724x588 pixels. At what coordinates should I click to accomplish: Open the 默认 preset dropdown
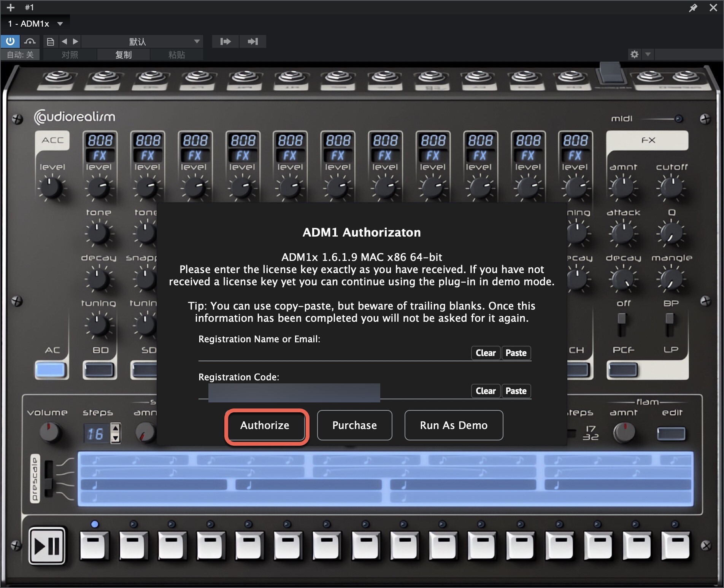coord(142,41)
